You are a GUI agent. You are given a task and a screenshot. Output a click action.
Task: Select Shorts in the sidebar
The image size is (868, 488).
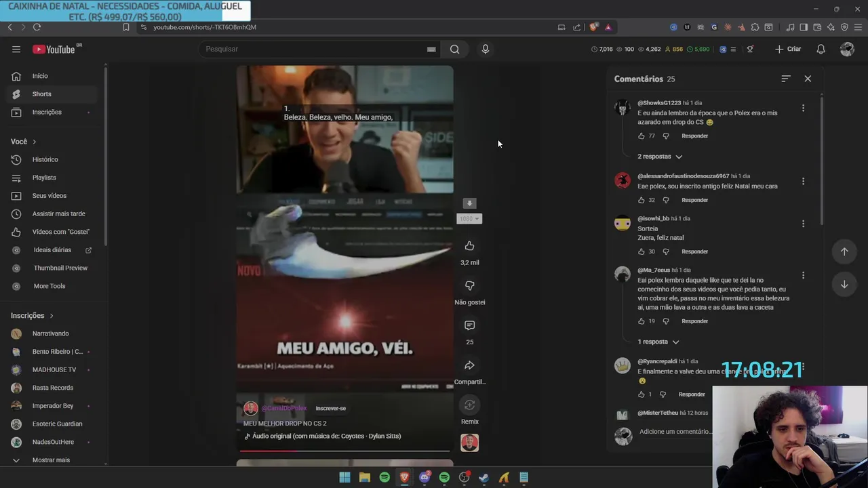coord(52,94)
